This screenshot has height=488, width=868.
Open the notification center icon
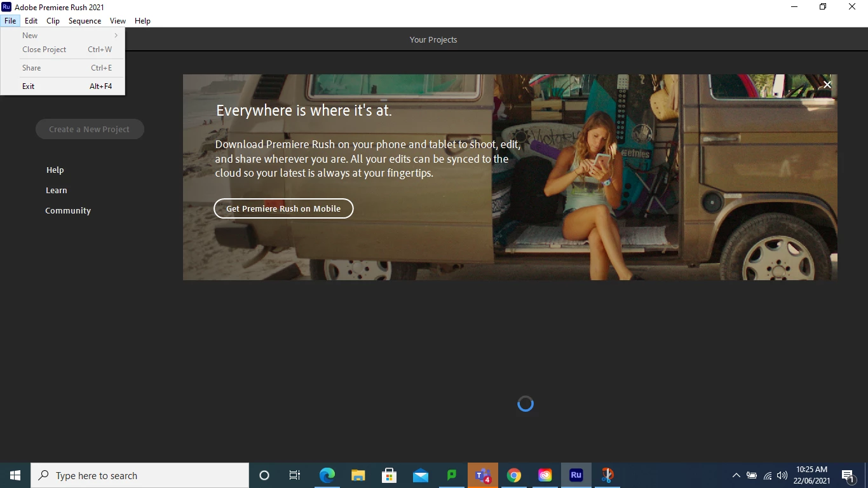(848, 475)
